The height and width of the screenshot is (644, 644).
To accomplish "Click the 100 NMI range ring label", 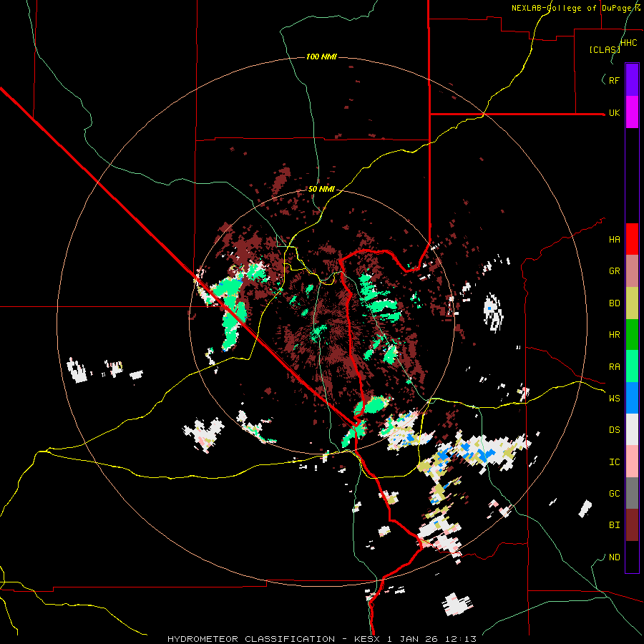I will coord(321,57).
